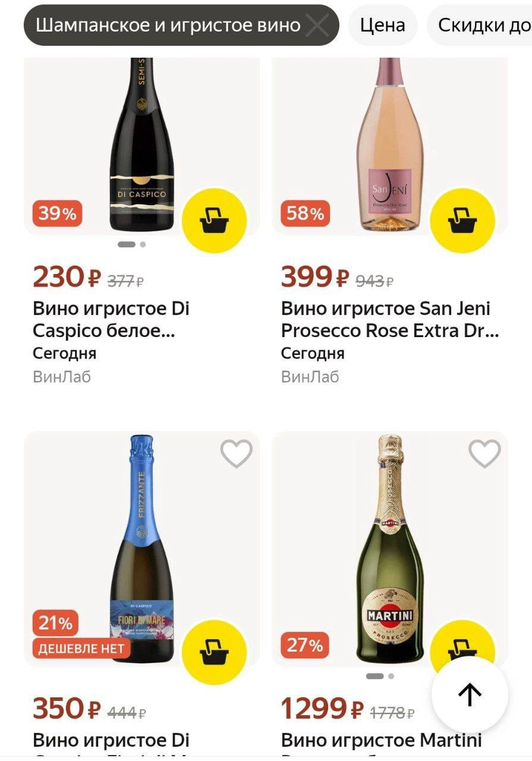Switch Di Caspico photo via carousel dots
Image resolution: width=532 pixels, height=761 pixels.
[132, 244]
